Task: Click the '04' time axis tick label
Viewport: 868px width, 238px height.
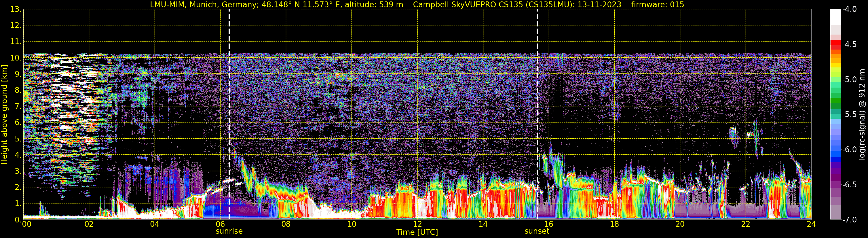Action: [x=155, y=224]
